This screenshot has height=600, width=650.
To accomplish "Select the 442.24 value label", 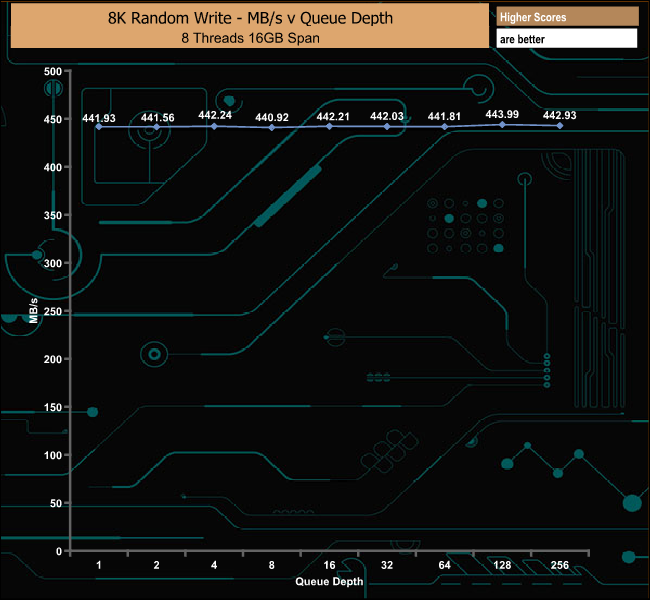I will [214, 115].
